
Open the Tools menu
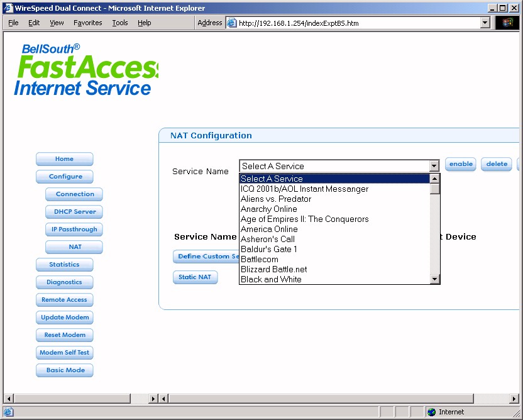[x=119, y=23]
